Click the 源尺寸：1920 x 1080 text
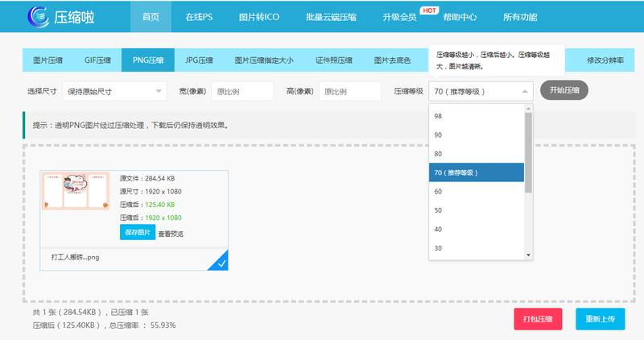Viewport: 644px width, 340px height. [151, 192]
